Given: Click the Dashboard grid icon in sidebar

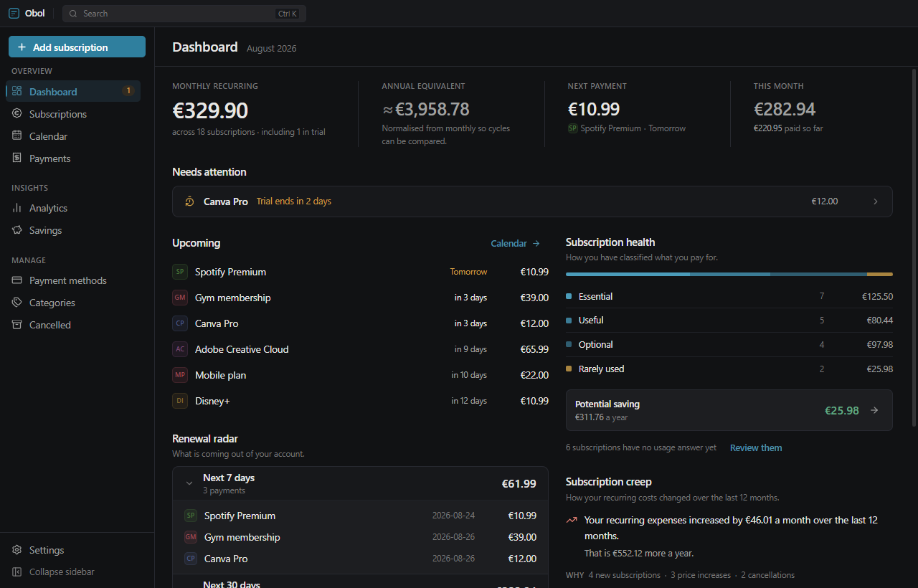Looking at the screenshot, I should [17, 91].
